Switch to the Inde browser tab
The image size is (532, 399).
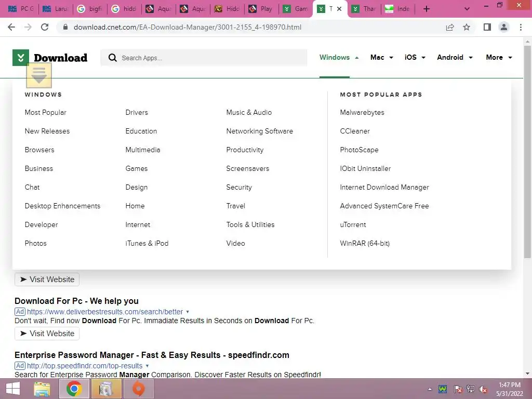397,9
